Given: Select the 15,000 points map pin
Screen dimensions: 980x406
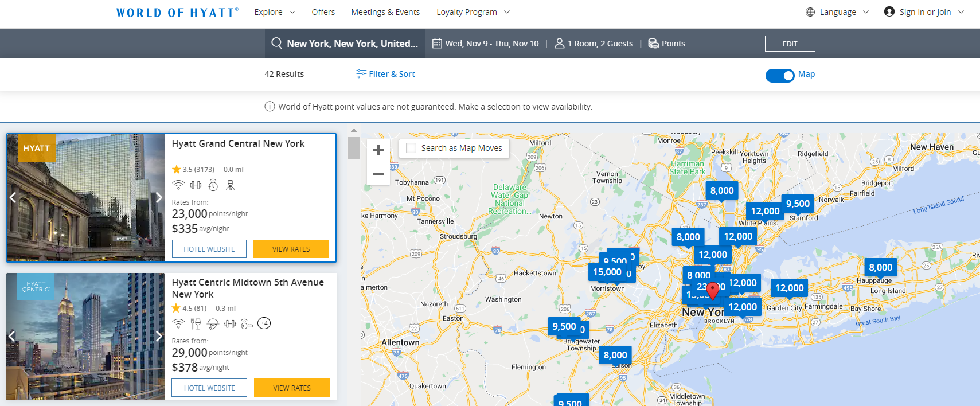Looking at the screenshot, I should [607, 272].
